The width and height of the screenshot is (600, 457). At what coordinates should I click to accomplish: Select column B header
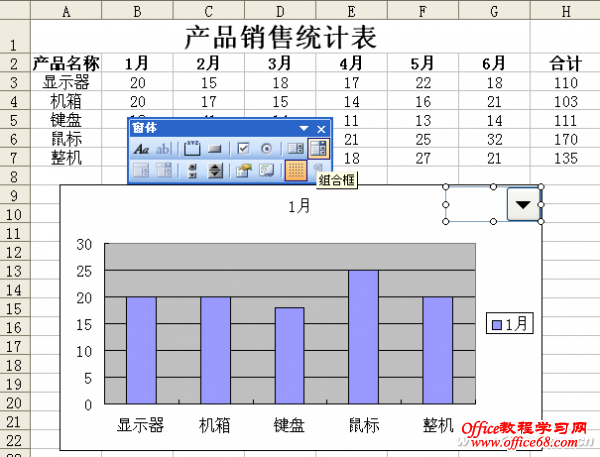(137, 11)
